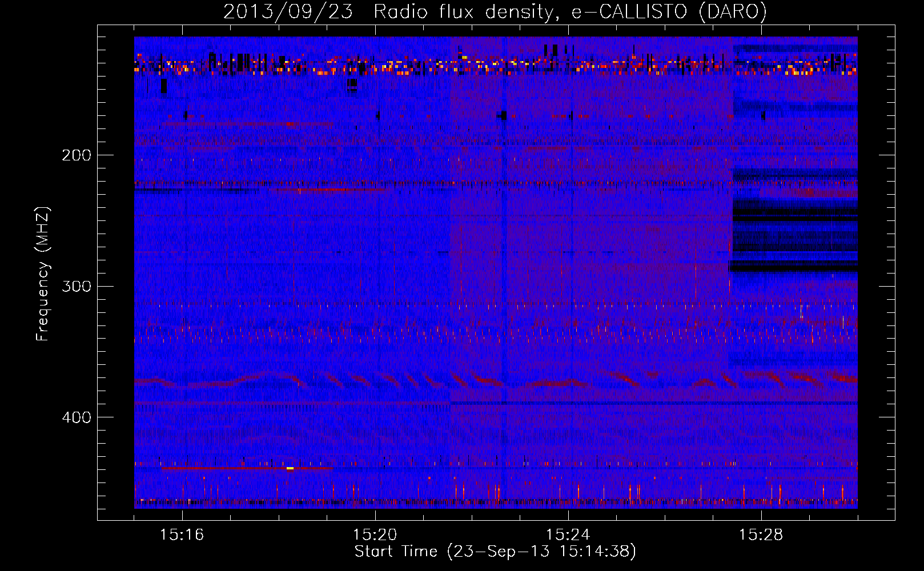This screenshot has width=924, height=571.
Task: Click the 'Start Time (23-Sep-13 15:14:38)' caption
Action: coord(495,552)
